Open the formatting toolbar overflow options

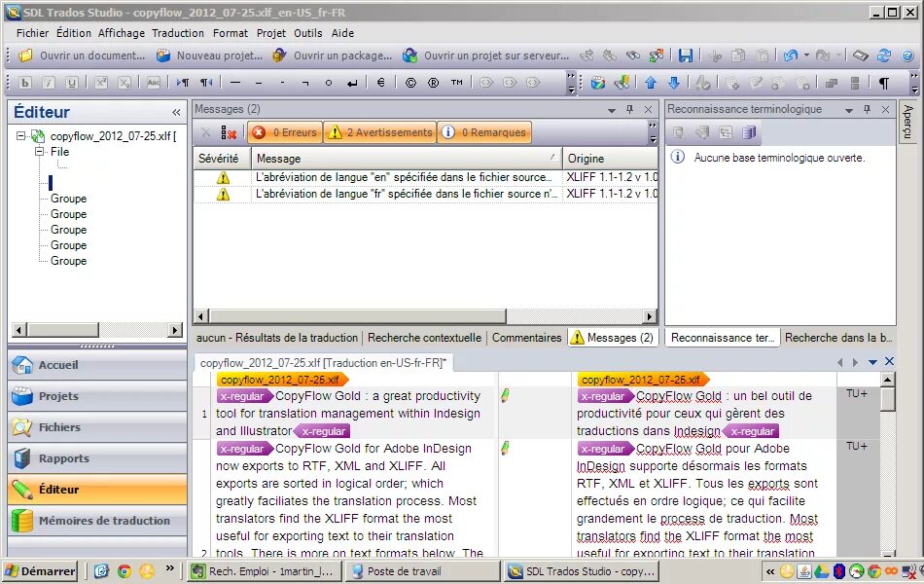click(x=571, y=83)
